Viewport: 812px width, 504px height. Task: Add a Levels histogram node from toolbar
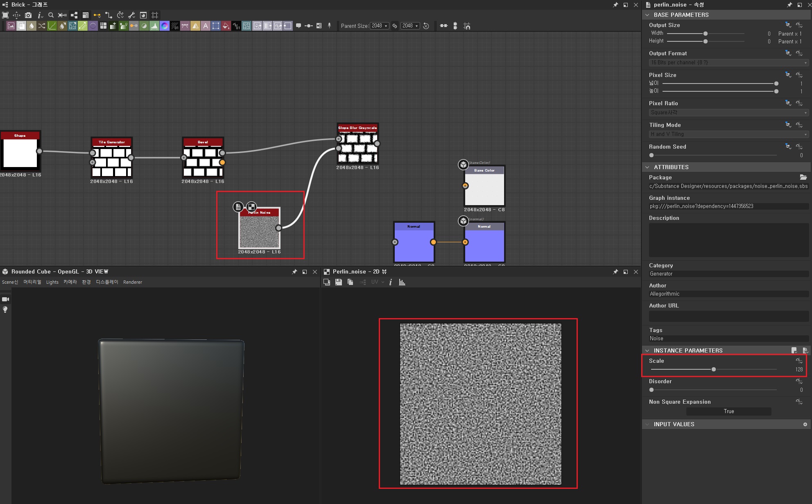[154, 26]
